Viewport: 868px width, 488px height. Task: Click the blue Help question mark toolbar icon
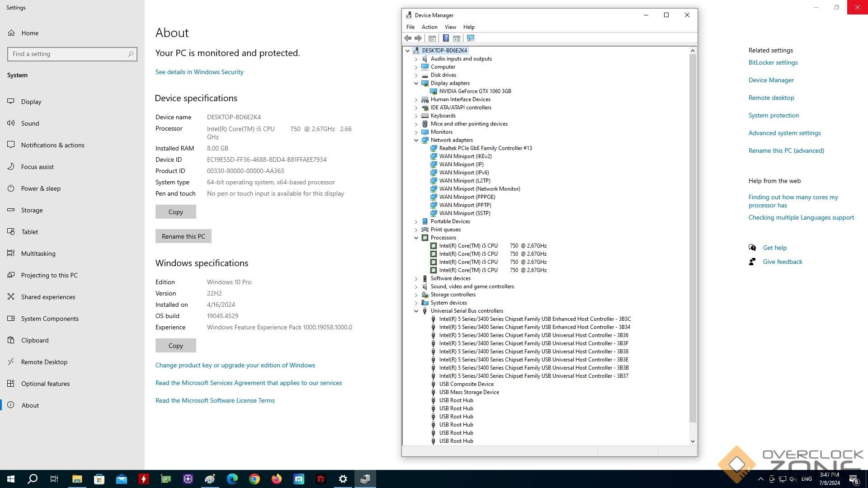click(x=446, y=38)
